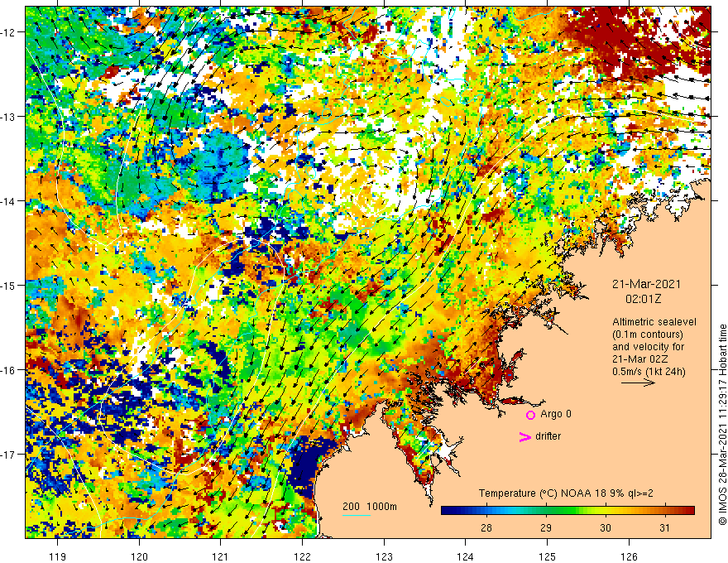Click the '122' longitude axis label
728x563 pixels.
[x=302, y=557]
